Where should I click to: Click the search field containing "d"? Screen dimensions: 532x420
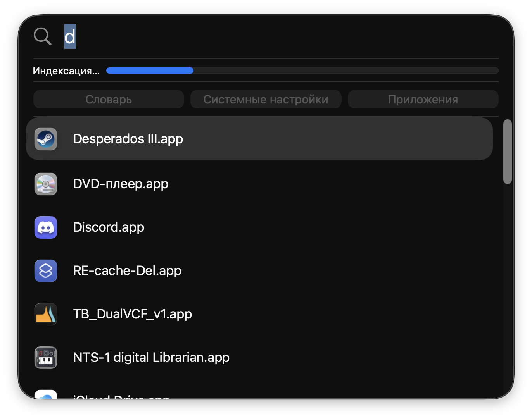(281, 36)
